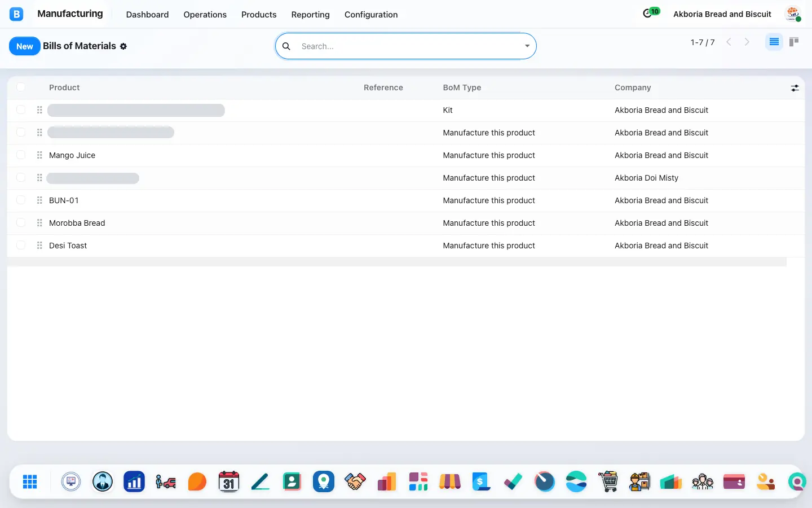Open the shopping cart app in dock

click(608, 481)
